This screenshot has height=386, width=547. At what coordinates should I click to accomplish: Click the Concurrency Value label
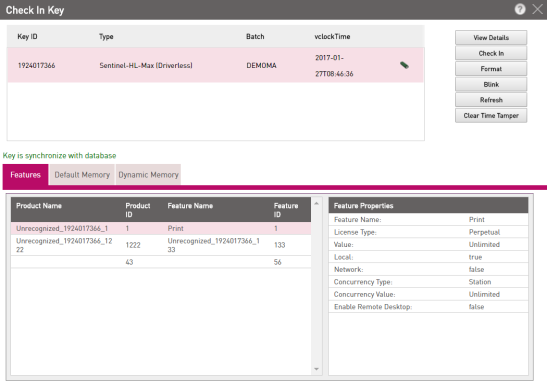(365, 295)
